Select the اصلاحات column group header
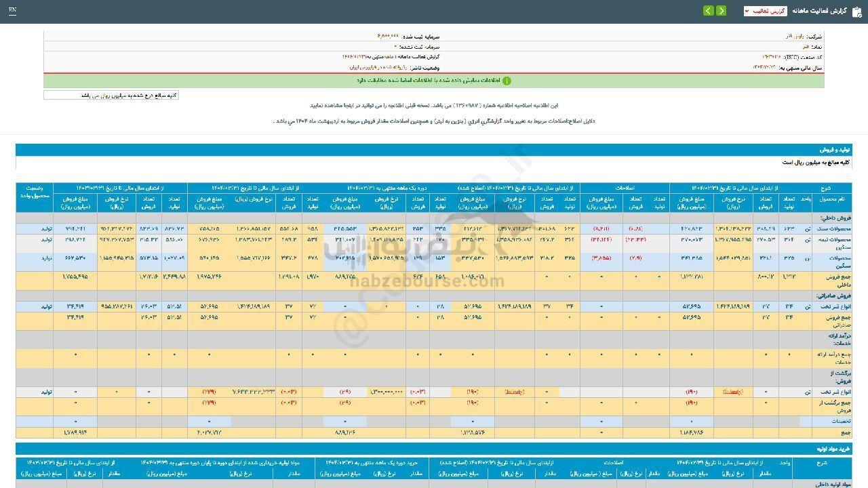The image size is (868, 488). [624, 188]
